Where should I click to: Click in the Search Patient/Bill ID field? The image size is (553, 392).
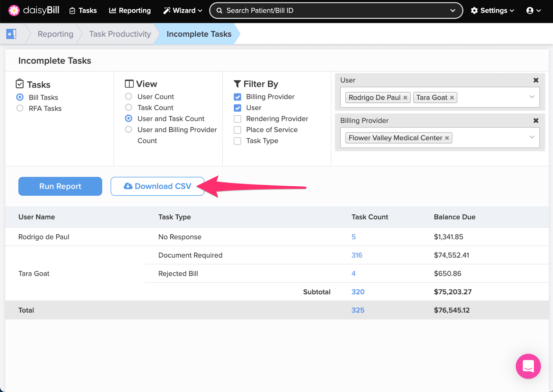(332, 11)
